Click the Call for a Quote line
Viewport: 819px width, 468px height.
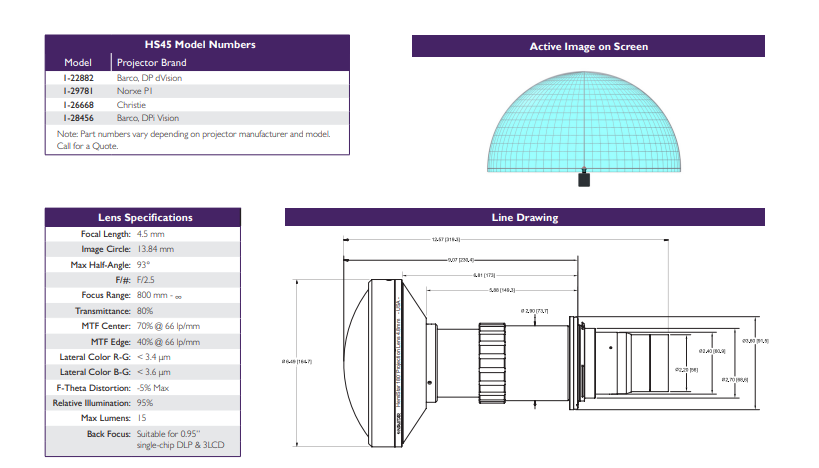(87, 146)
